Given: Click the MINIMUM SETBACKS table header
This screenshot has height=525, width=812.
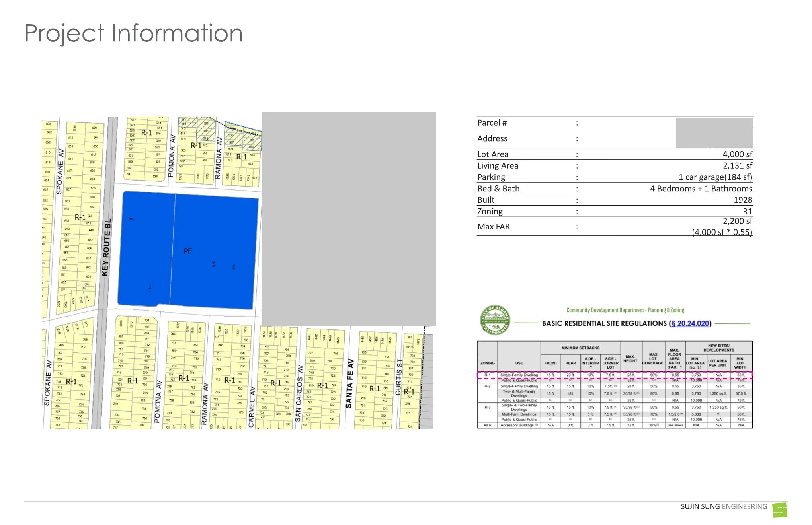Looking at the screenshot, I should (580, 348).
